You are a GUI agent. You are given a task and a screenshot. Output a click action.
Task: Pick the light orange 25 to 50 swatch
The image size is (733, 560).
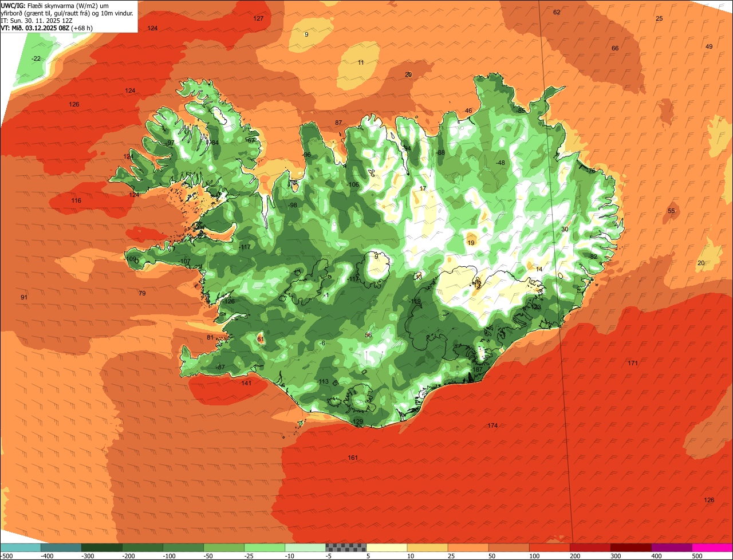(467, 547)
